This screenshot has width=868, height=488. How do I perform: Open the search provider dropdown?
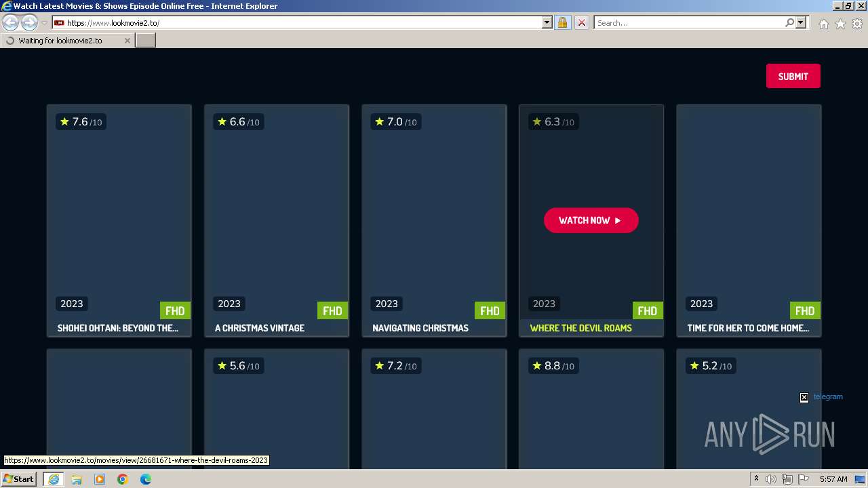pyautogui.click(x=801, y=22)
